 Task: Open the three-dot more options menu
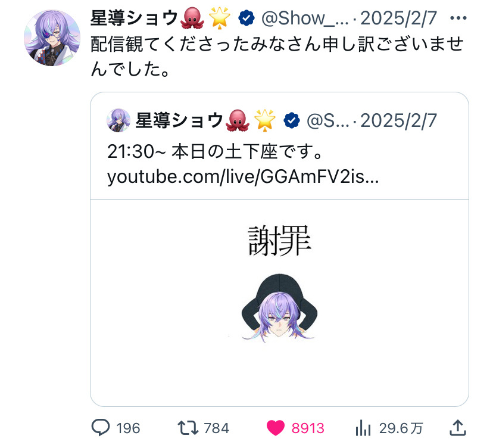point(458,18)
